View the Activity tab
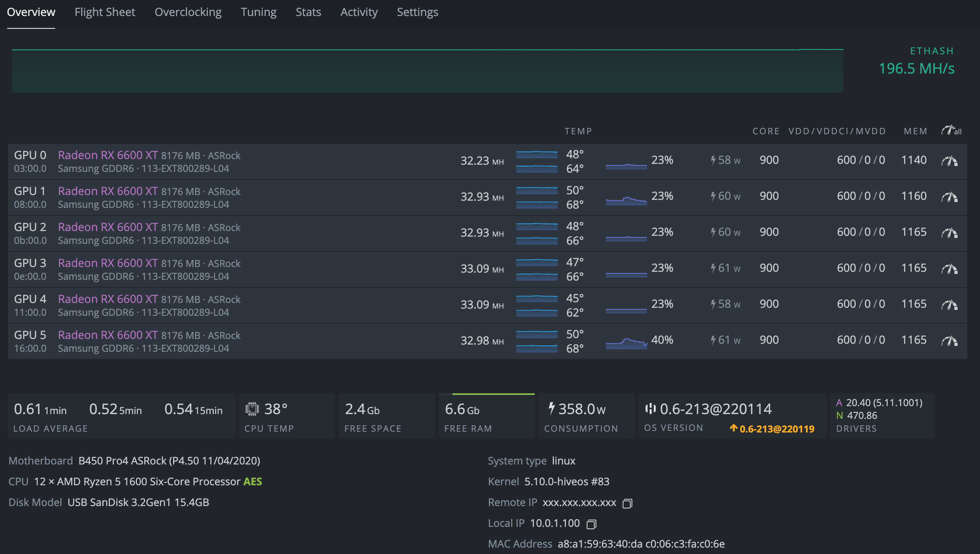 (x=359, y=12)
